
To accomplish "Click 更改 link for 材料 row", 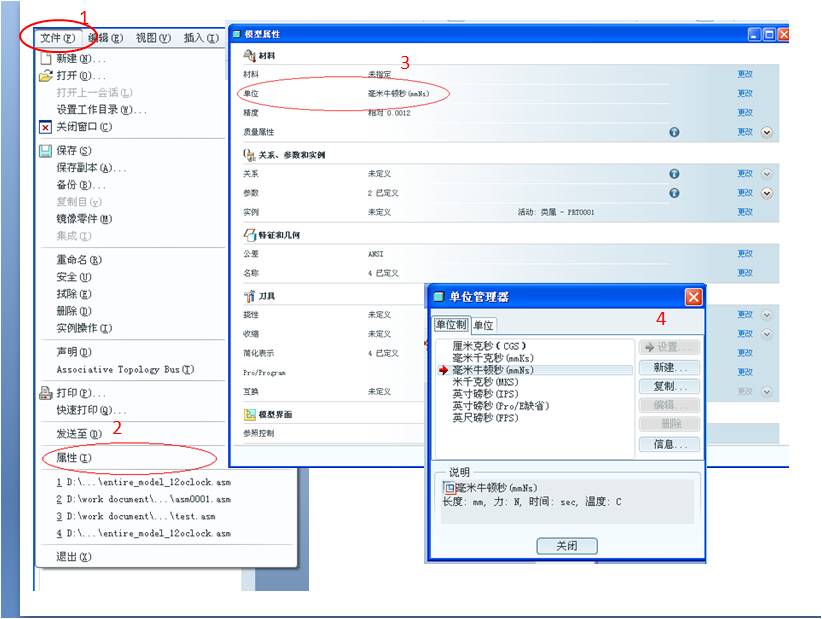I will tap(745, 74).
